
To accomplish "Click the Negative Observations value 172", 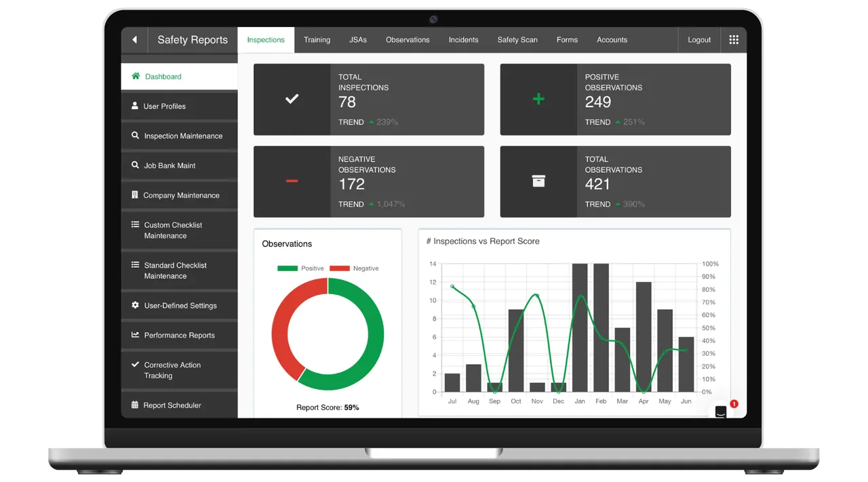I will [x=352, y=184].
